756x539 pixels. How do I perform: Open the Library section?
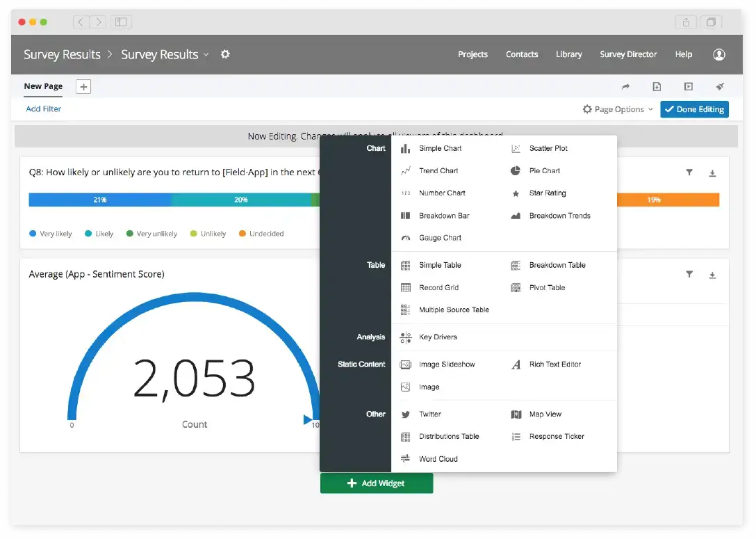tap(568, 54)
